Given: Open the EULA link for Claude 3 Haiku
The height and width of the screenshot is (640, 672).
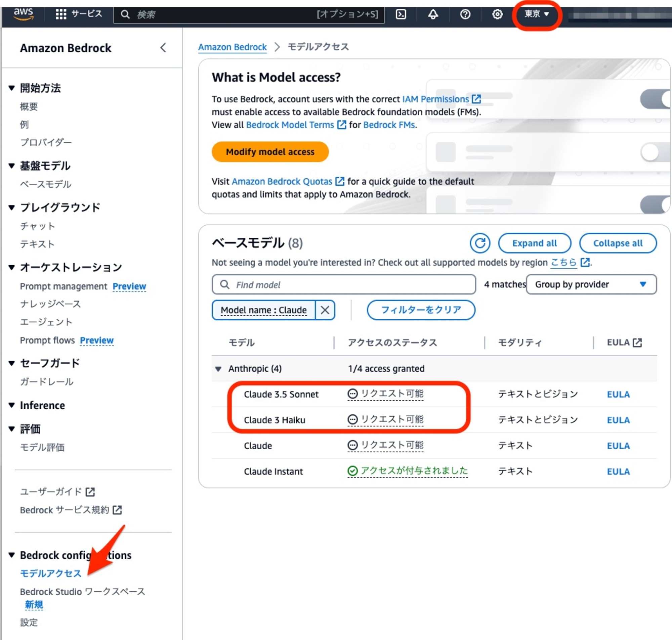Looking at the screenshot, I should [618, 420].
